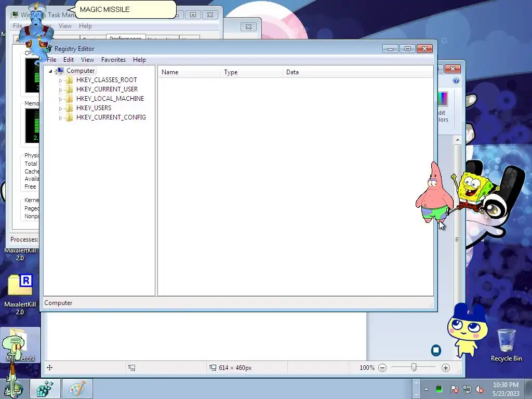Click Paint's zoom slider handle

(x=414, y=367)
